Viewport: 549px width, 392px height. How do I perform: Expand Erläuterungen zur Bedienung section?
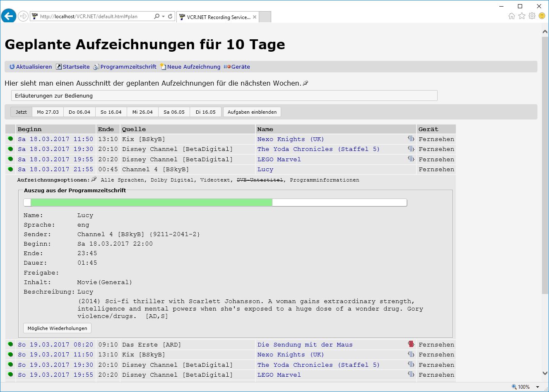pyautogui.click(x=224, y=96)
